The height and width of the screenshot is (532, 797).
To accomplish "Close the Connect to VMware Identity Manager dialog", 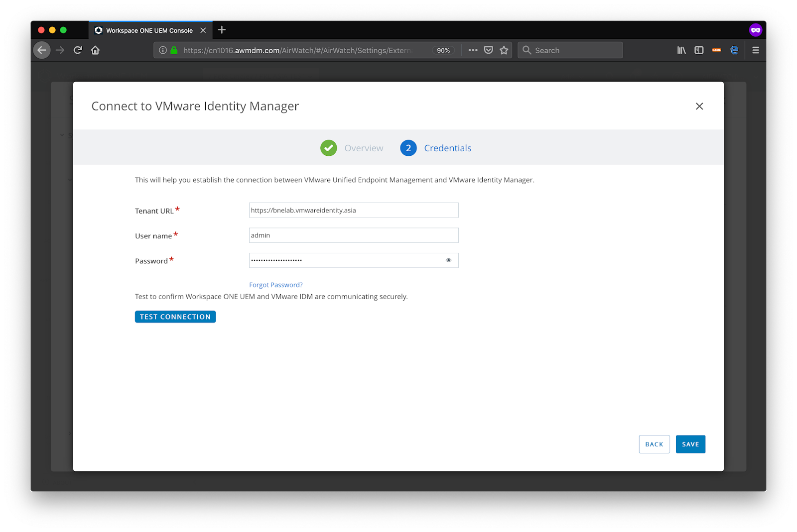I will (699, 106).
